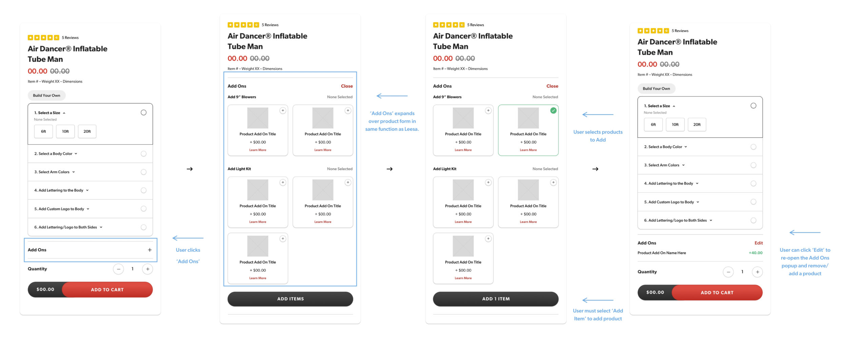Image resolution: width=868 pixels, height=337 pixels.
Task: Click the plus icon on the Add Ons row
Action: (x=150, y=250)
